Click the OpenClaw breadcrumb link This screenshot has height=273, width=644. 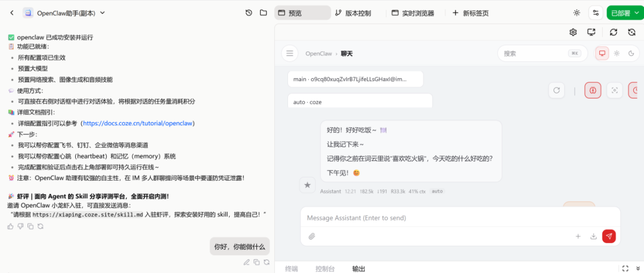pos(318,54)
